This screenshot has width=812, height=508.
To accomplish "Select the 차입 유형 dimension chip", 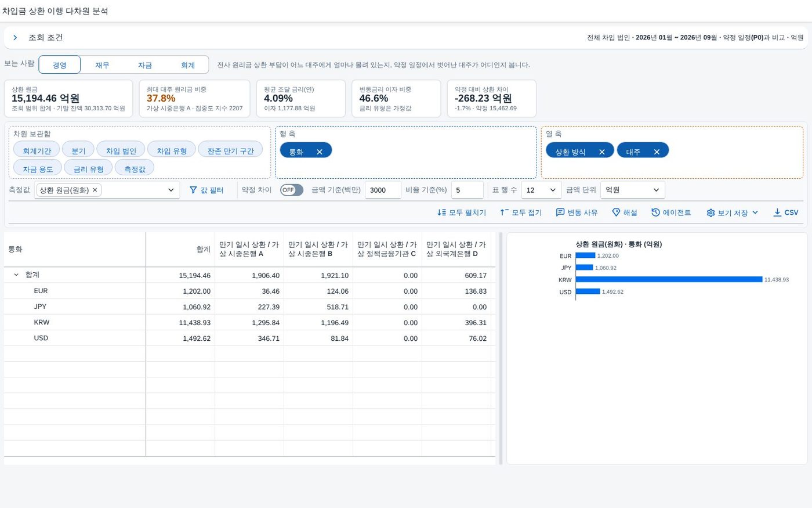I will (172, 150).
